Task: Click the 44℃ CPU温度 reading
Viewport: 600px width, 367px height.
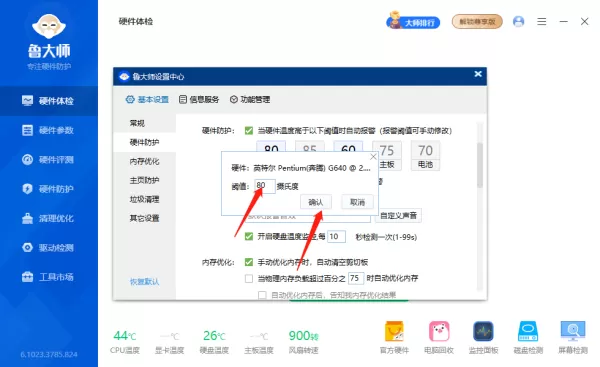Action: (x=125, y=342)
